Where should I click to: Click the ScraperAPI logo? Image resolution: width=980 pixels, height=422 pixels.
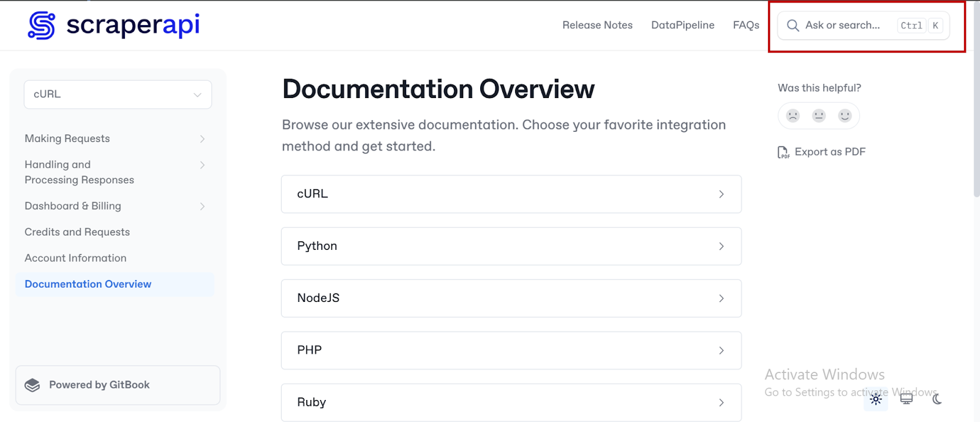[x=114, y=25]
